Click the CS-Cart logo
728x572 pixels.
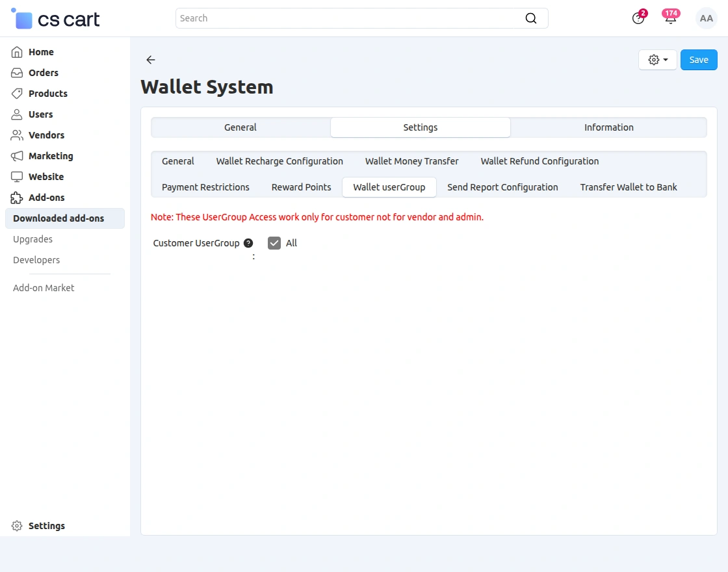click(x=55, y=19)
